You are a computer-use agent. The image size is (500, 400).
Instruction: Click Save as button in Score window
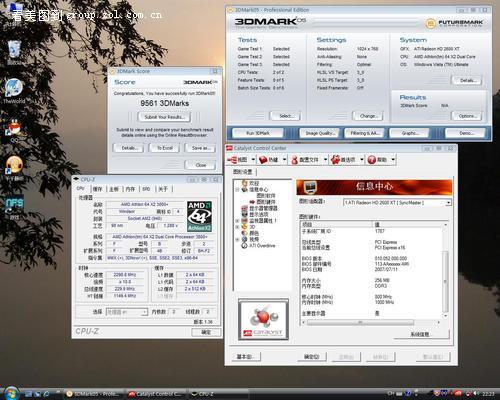coord(201,148)
